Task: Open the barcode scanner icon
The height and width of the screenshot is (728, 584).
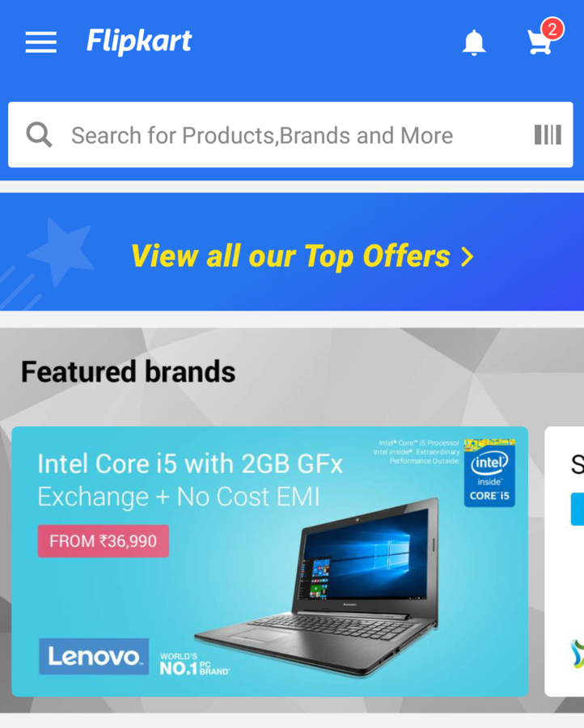Action: click(x=548, y=134)
